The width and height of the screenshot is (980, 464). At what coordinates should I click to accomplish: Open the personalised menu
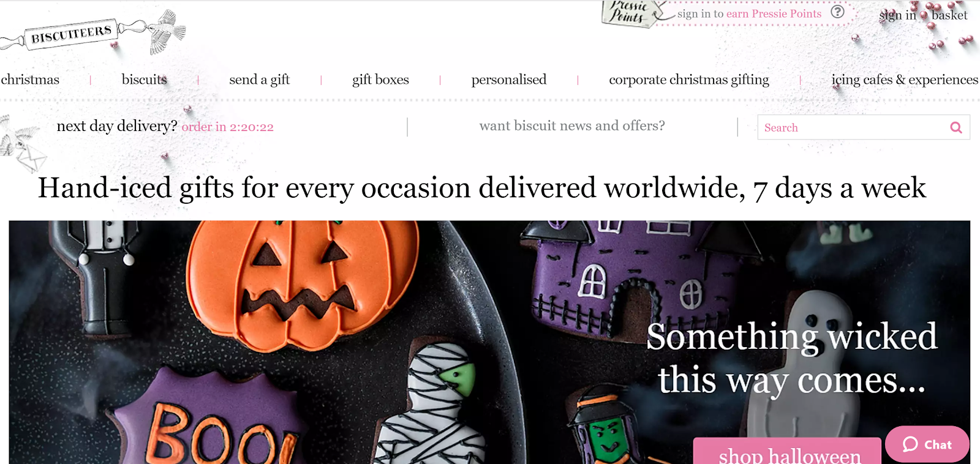(509, 80)
